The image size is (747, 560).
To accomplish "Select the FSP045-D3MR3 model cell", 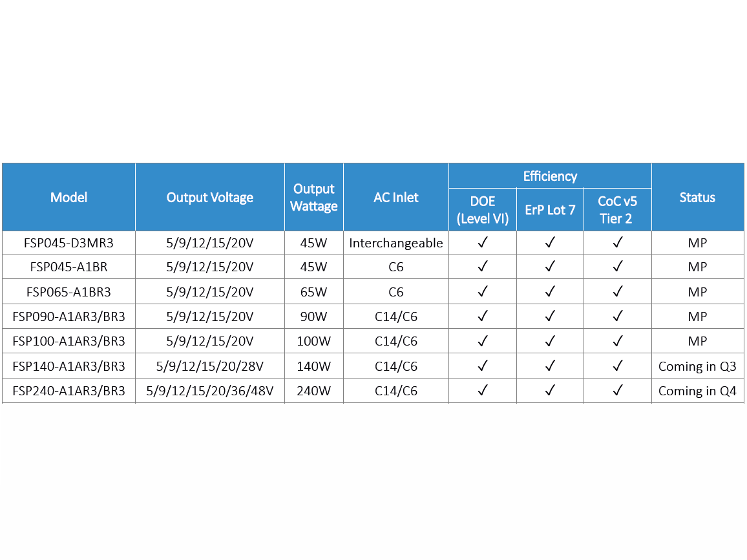I will [68, 244].
